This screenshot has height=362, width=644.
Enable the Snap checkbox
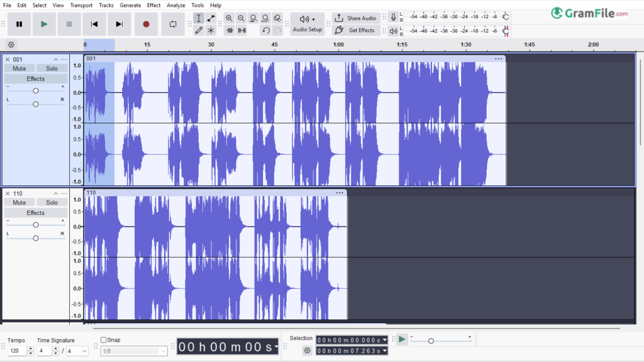click(x=104, y=340)
